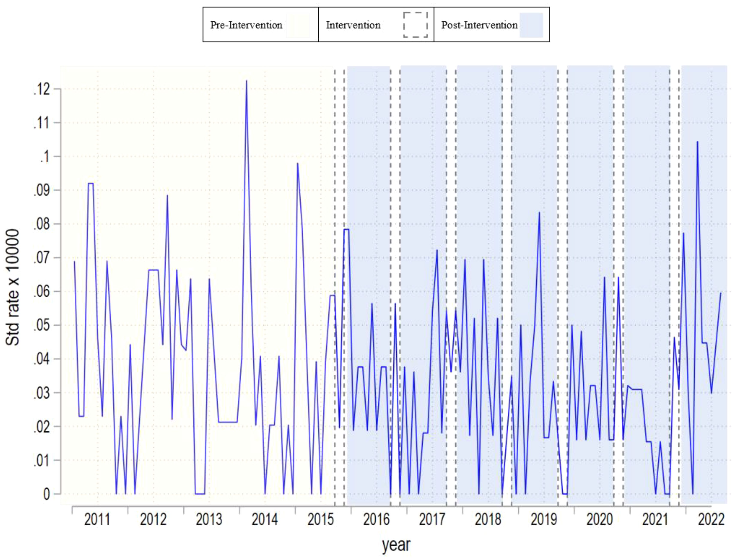Click the 2019 x-axis label

pyautogui.click(x=543, y=519)
